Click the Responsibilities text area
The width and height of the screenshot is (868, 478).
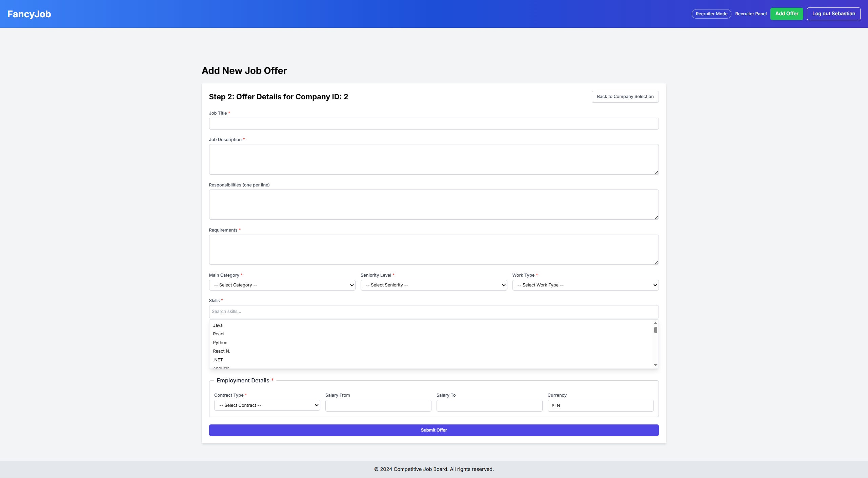pyautogui.click(x=433, y=204)
